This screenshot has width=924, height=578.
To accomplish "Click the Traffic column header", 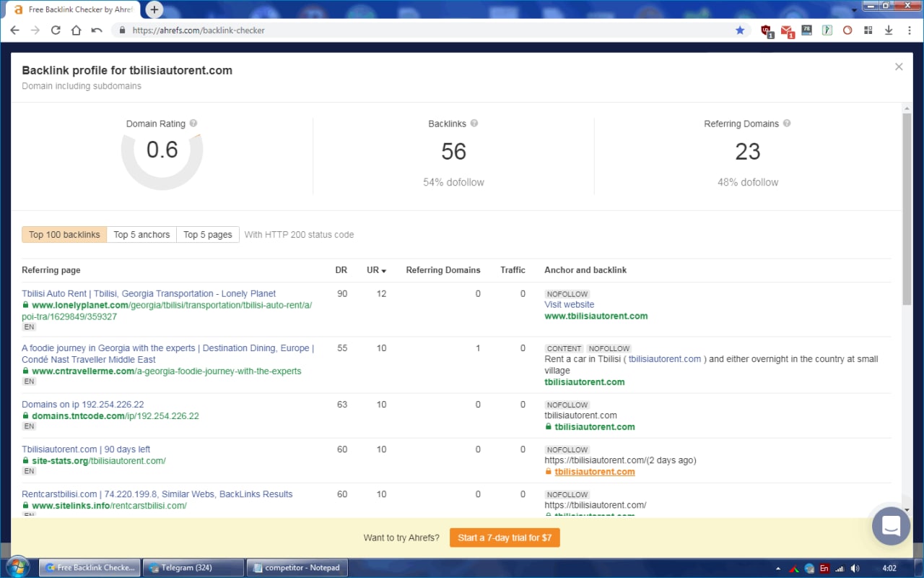I will pos(513,270).
